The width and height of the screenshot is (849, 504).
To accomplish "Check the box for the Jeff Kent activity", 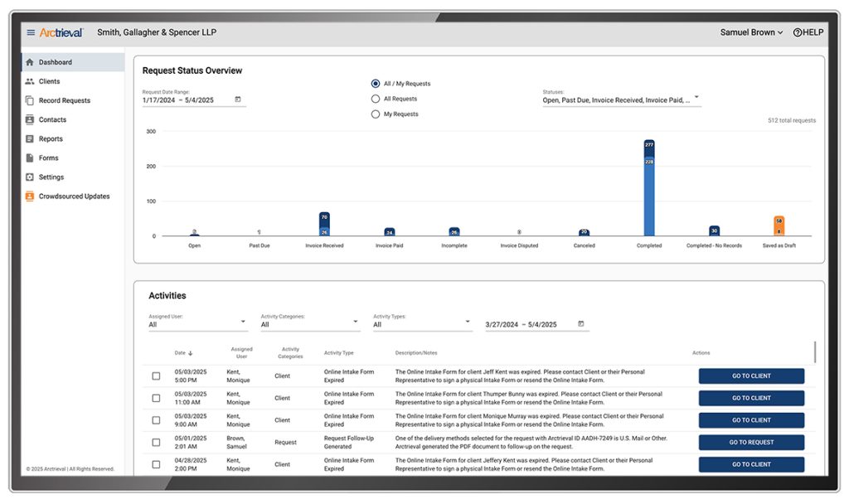I will (156, 376).
